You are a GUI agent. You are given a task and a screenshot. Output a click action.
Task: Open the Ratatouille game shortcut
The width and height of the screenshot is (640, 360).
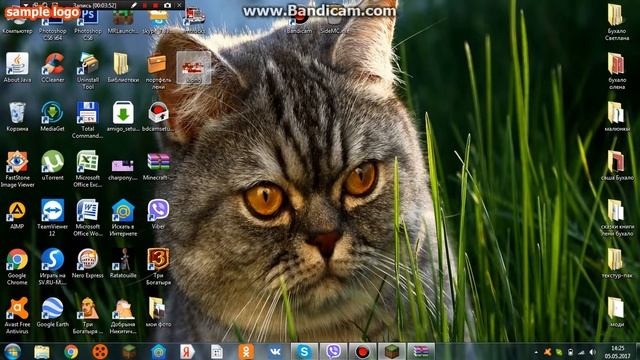click(x=123, y=264)
